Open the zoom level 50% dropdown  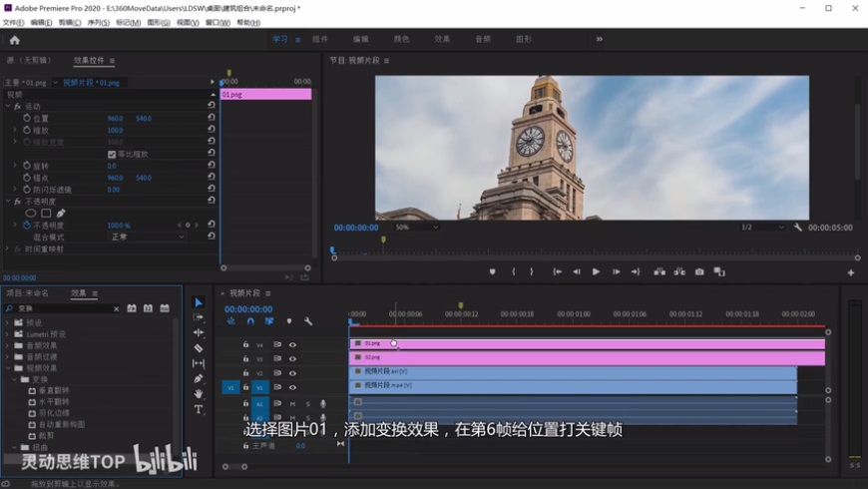[416, 228]
